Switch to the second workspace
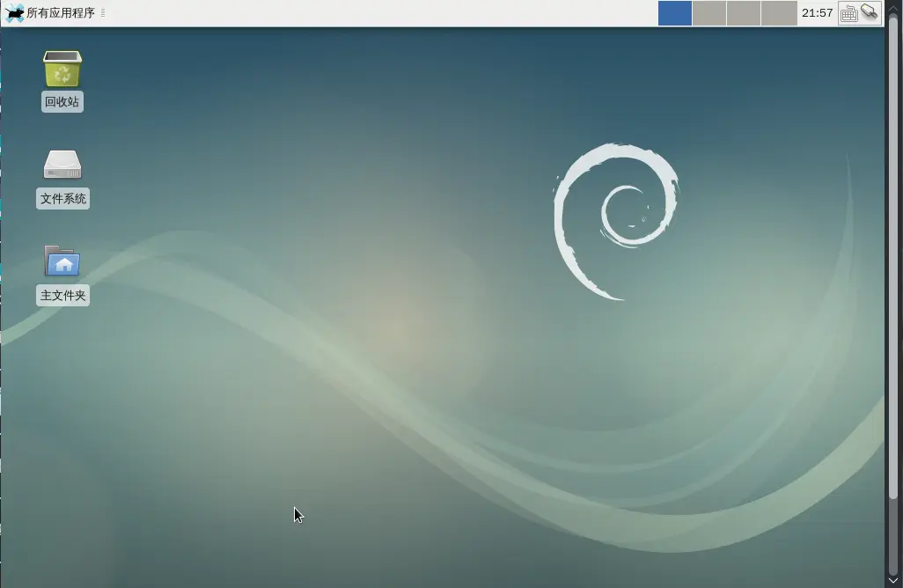903x588 pixels. point(708,13)
